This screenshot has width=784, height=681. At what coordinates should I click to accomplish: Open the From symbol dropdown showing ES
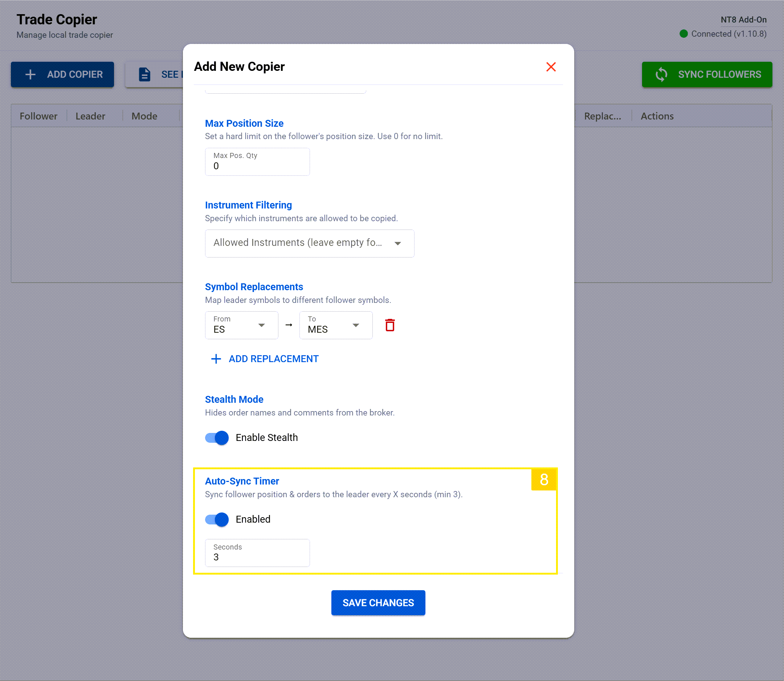point(242,325)
